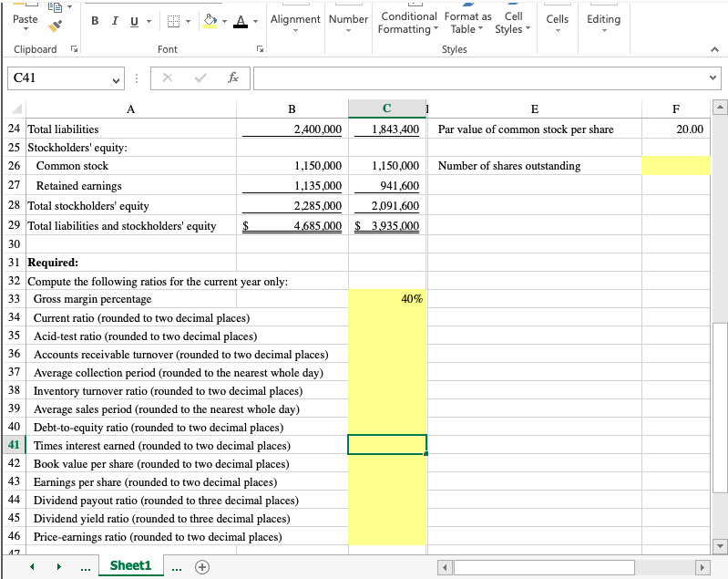Open the Name Box dropdown arrow

point(116,80)
